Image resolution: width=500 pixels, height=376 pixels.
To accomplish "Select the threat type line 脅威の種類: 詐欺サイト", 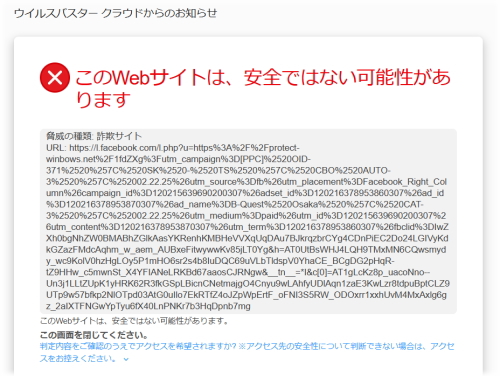I will point(94,136).
